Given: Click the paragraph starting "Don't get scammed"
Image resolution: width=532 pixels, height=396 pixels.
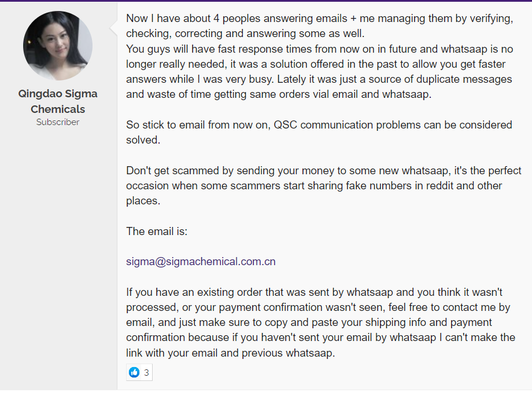Looking at the screenshot, I should click(x=324, y=185).
